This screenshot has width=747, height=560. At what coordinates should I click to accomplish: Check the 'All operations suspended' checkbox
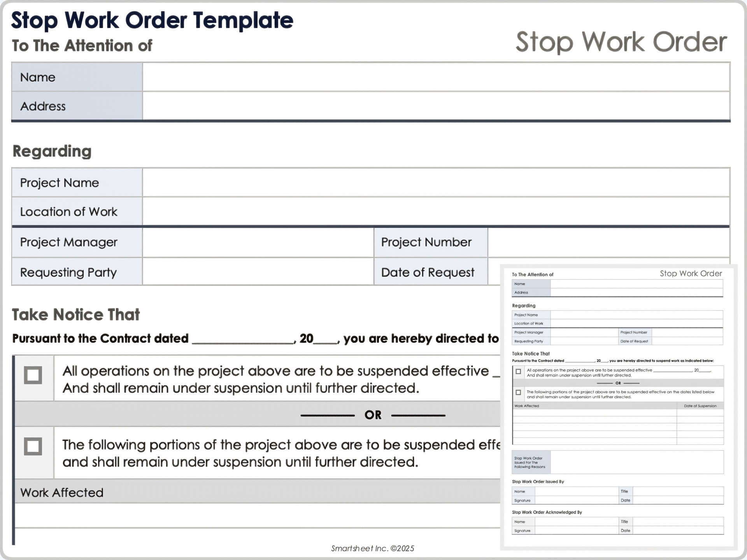pos(33,373)
